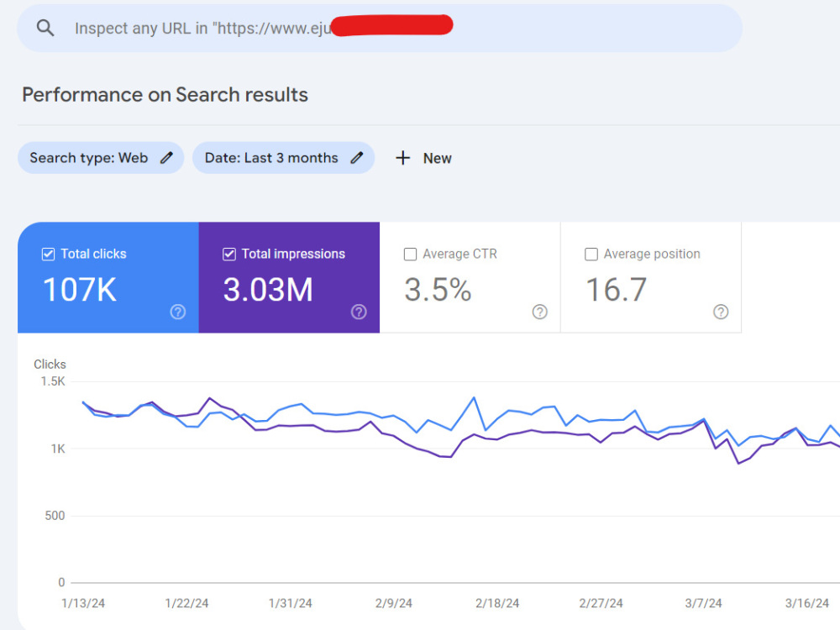Open help icon on Total impressions card
Viewport: 840px width, 630px height.
point(359,312)
